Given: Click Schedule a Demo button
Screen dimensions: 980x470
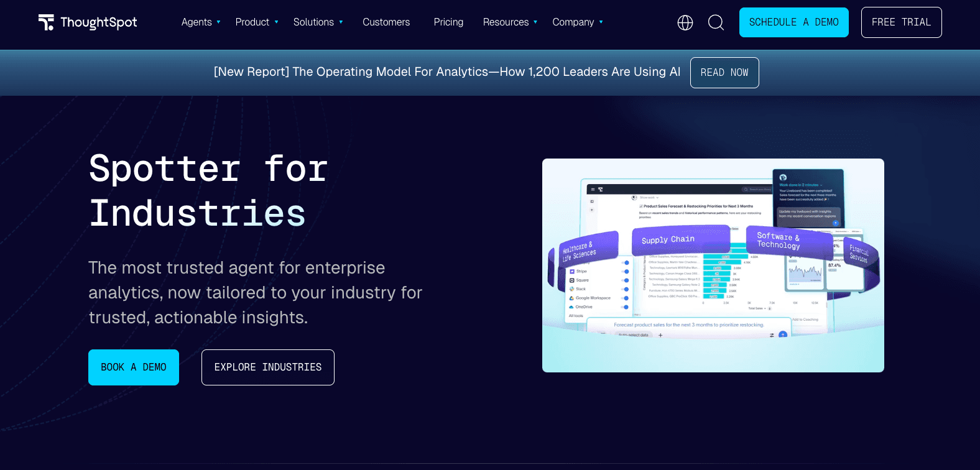Looking at the screenshot, I should pos(793,22).
